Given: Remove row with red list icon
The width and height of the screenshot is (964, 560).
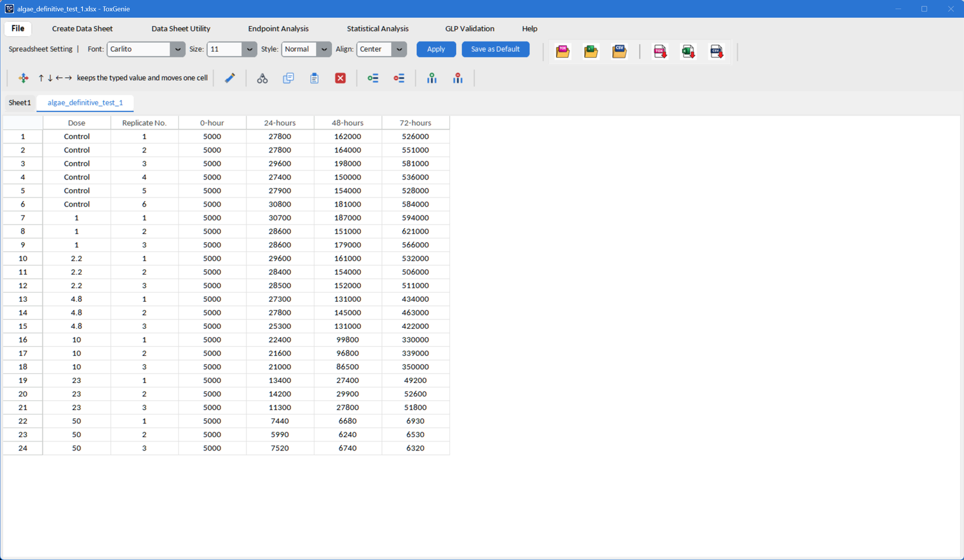Looking at the screenshot, I should coord(399,78).
